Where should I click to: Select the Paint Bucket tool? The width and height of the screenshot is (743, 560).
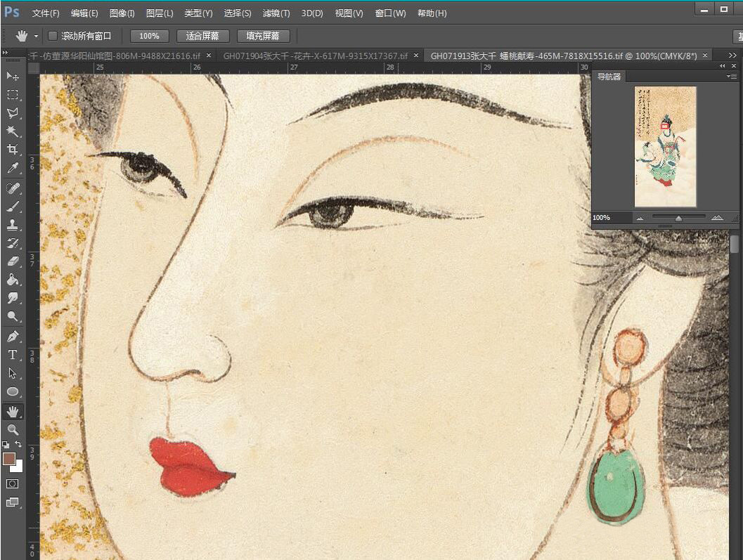pos(13,280)
